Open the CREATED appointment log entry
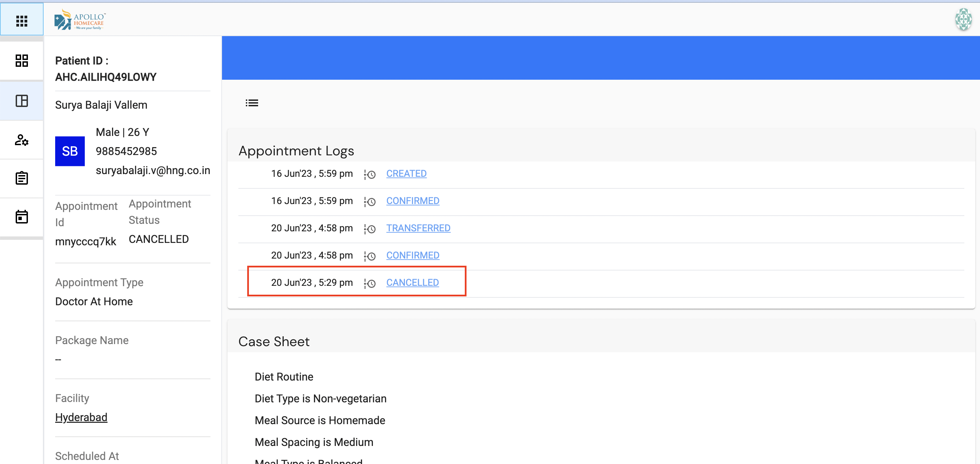Screen dimensions: 980x464 pyautogui.click(x=406, y=173)
